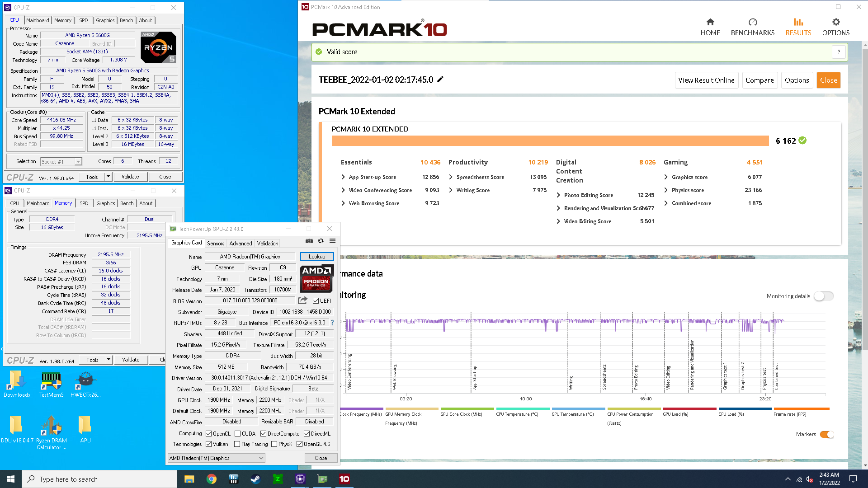
Task: Open Downloads folder on desktop
Action: pos(17,384)
